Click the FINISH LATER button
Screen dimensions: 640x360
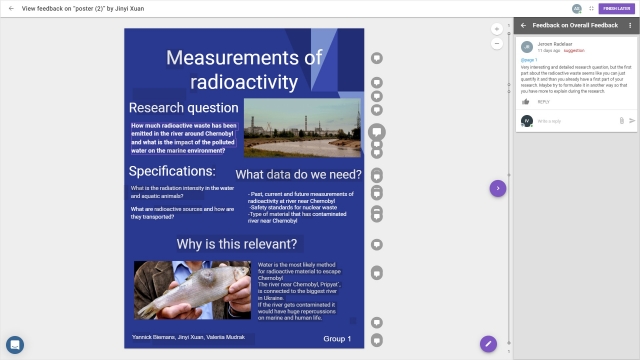coord(616,8)
